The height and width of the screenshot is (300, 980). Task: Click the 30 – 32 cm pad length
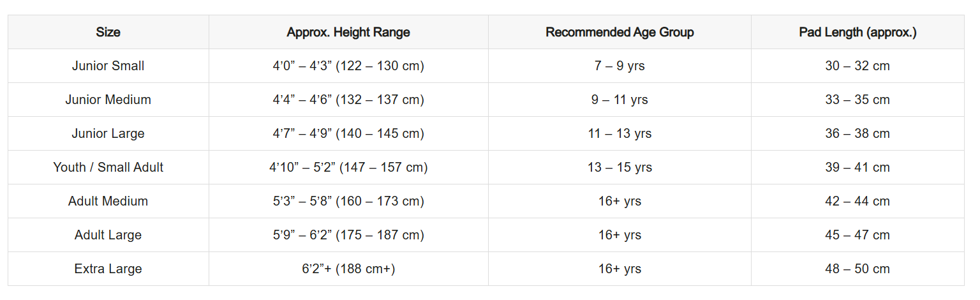(x=857, y=66)
